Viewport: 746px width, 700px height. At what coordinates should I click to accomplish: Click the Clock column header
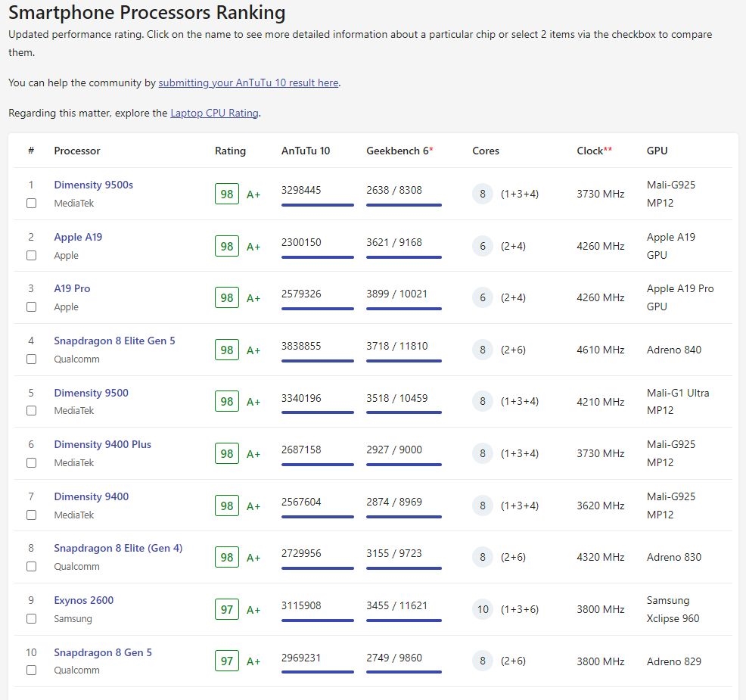coord(590,151)
